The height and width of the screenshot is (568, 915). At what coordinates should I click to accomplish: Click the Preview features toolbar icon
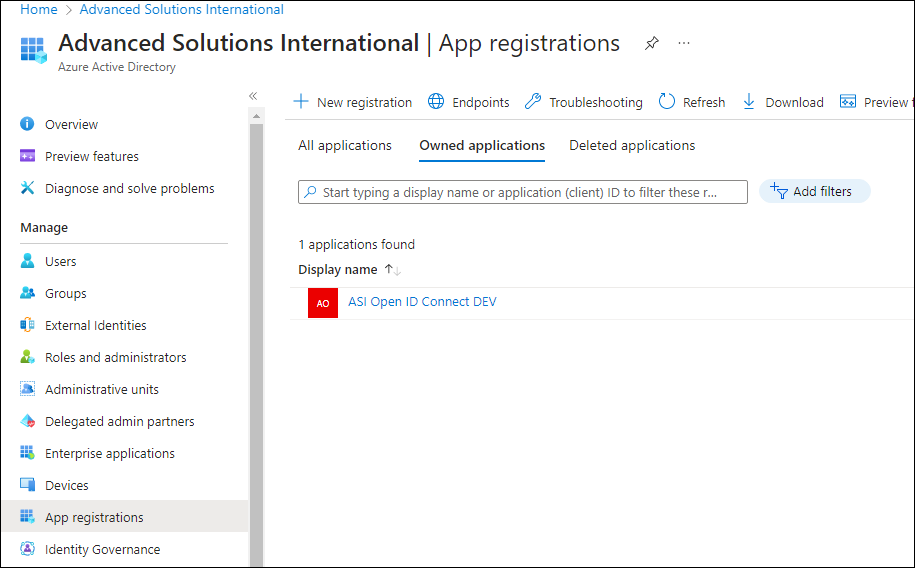tap(848, 102)
